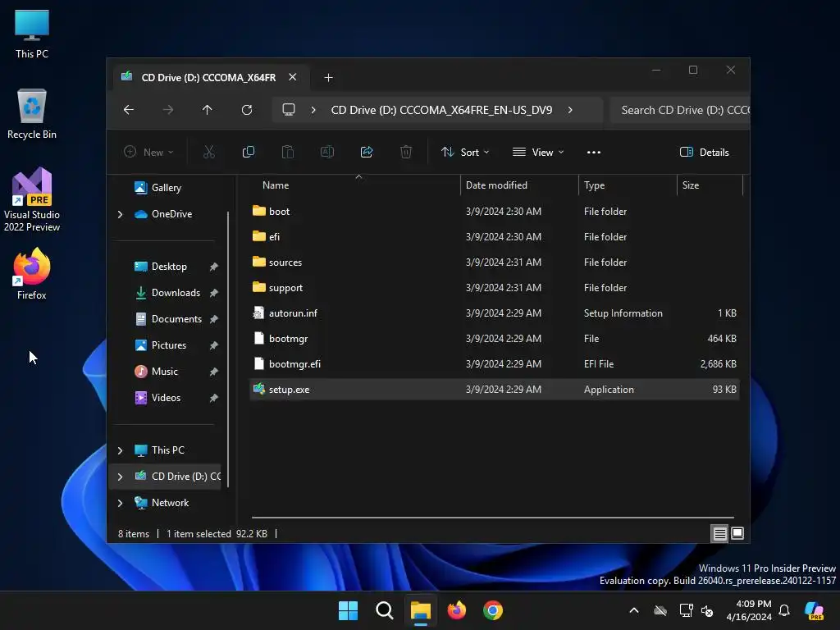Image resolution: width=840 pixels, height=630 pixels.
Task: Open Music in the navigation pane
Action: (x=164, y=372)
